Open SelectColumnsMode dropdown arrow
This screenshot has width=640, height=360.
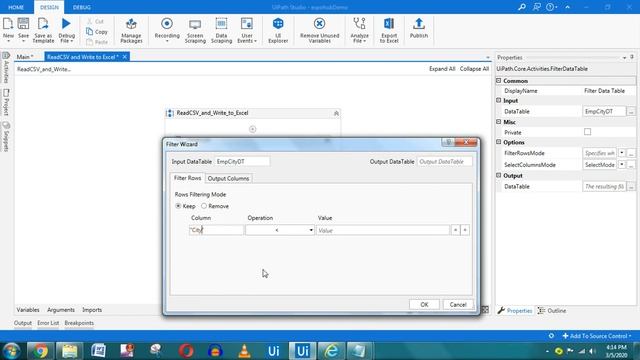[x=622, y=164]
